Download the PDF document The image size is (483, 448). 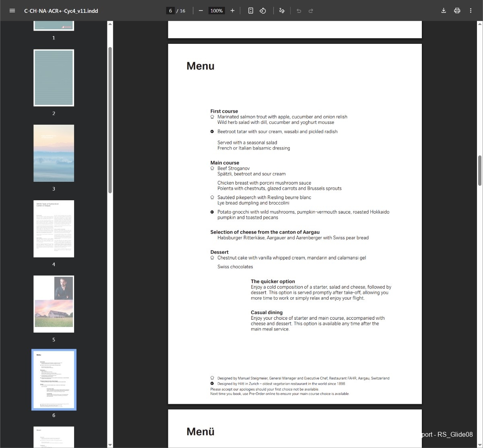point(443,10)
